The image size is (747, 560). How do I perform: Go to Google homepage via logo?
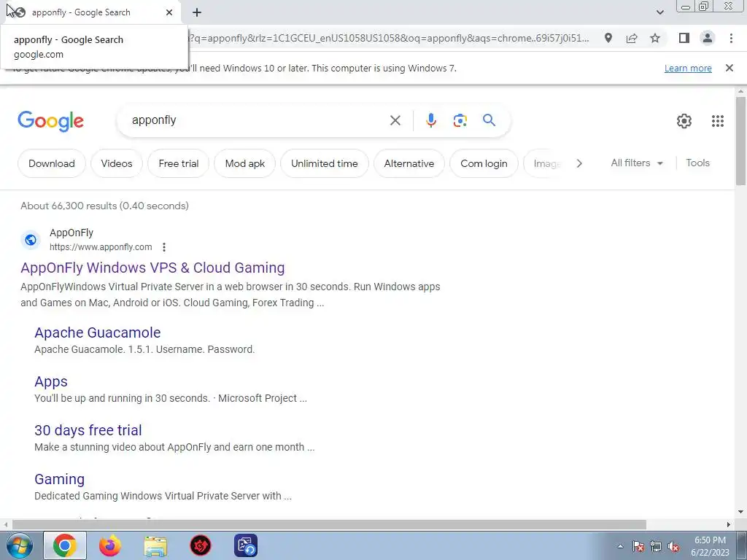(x=50, y=121)
